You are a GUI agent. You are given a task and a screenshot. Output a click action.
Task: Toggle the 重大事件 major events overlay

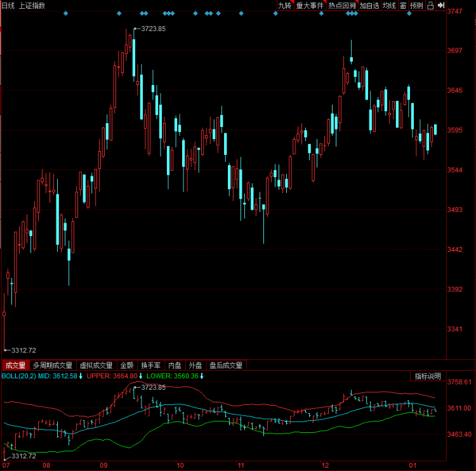pyautogui.click(x=310, y=6)
